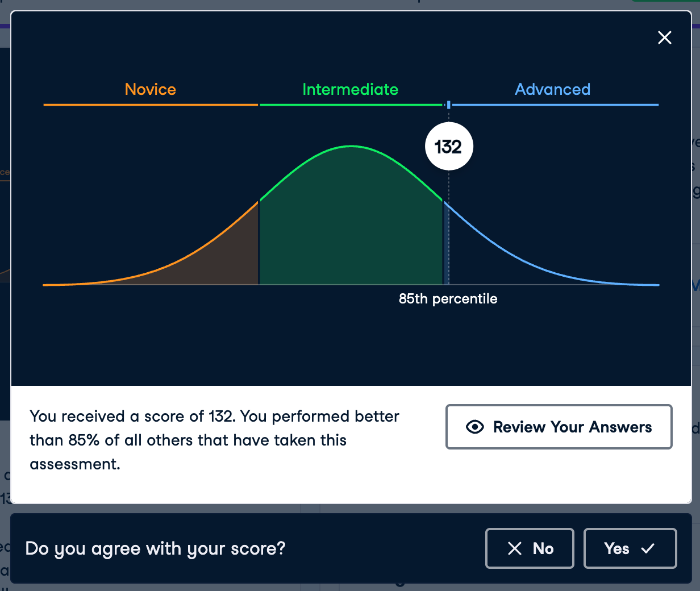
Task: Answer No to agreeing with your score
Action: pos(530,548)
